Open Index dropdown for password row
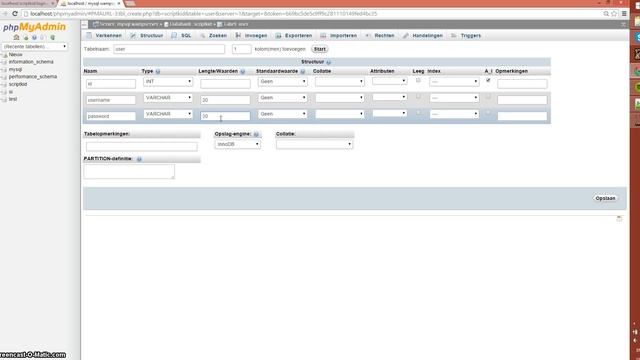This screenshot has width=640, height=360. (x=454, y=114)
